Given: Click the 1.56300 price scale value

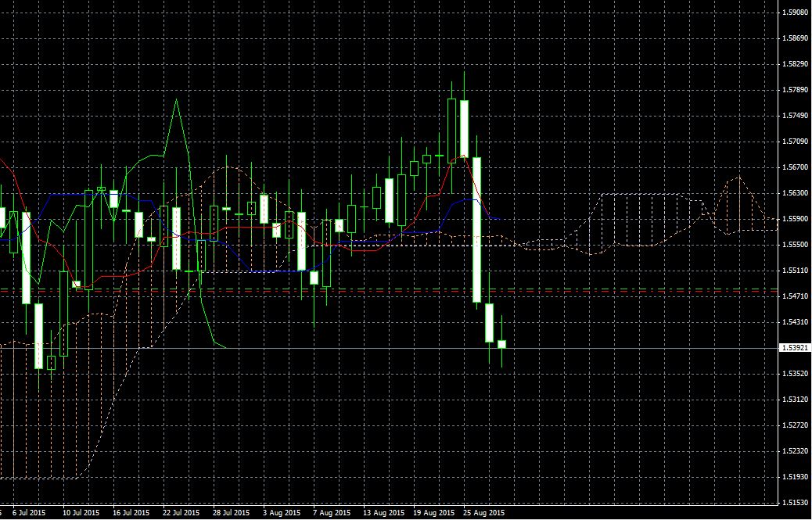Looking at the screenshot, I should coord(796,193).
